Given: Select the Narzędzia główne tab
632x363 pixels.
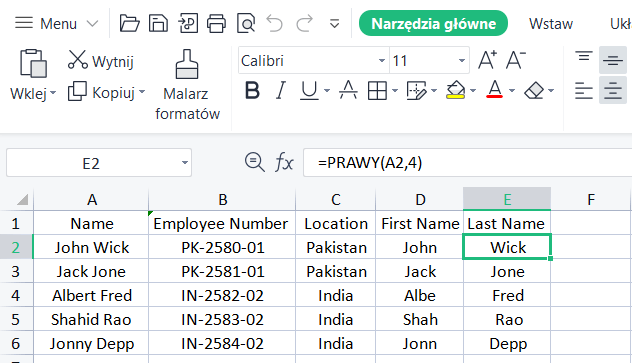Looking at the screenshot, I should click(x=433, y=23).
